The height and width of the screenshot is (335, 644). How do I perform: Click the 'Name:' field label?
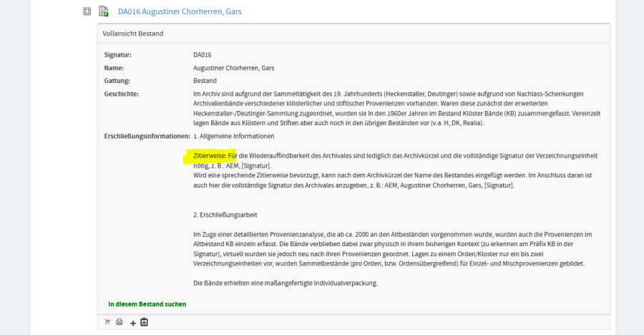tap(114, 68)
